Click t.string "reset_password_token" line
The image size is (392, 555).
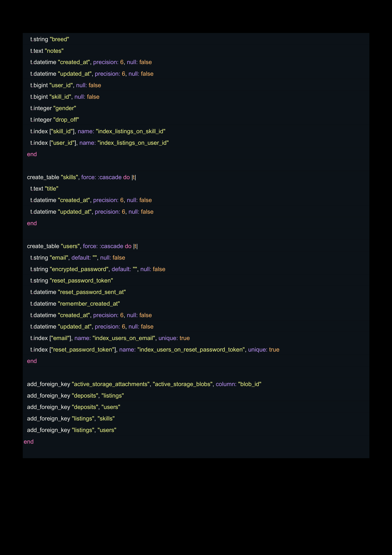pos(71,281)
